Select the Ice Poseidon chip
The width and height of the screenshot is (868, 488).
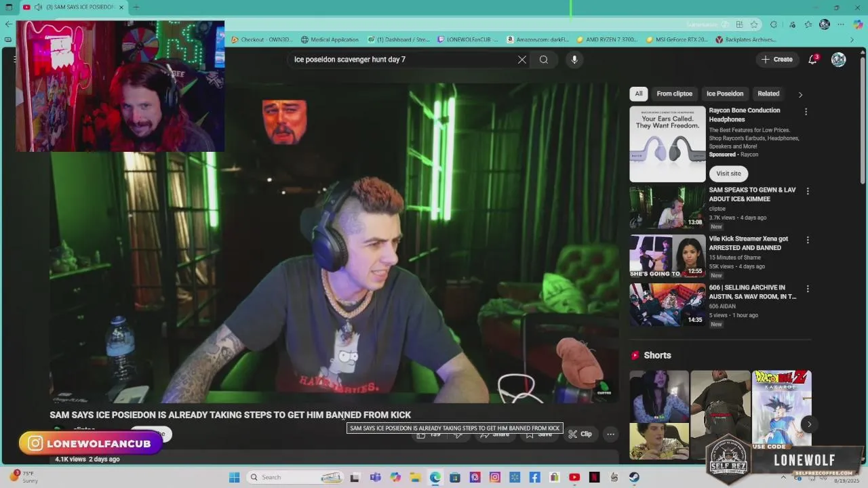click(x=725, y=94)
